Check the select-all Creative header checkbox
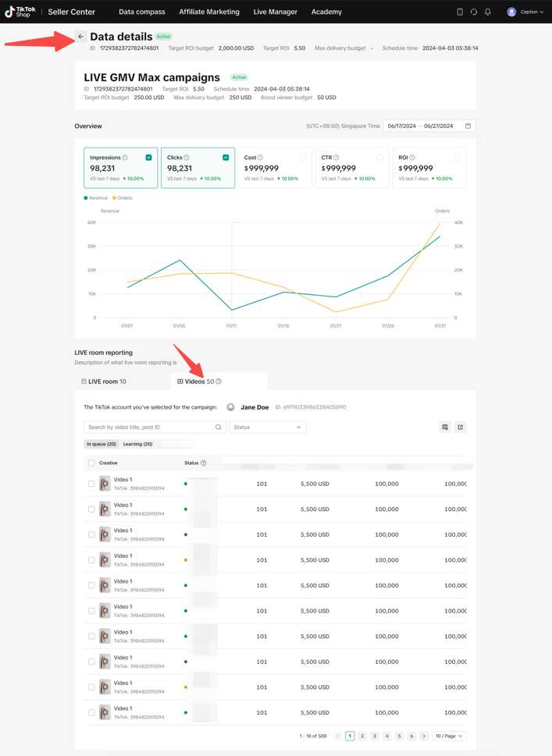The image size is (552, 756). [x=91, y=463]
